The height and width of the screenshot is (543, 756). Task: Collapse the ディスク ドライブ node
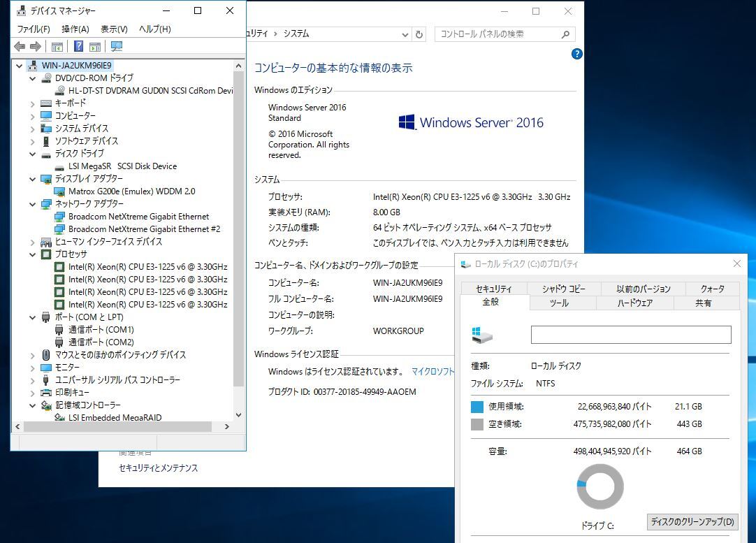(x=33, y=154)
